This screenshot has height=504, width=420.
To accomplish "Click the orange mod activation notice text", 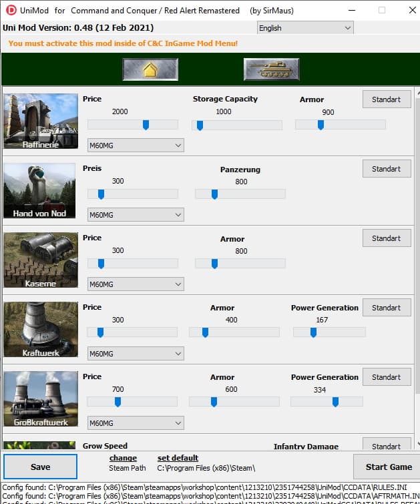I will point(123,43).
